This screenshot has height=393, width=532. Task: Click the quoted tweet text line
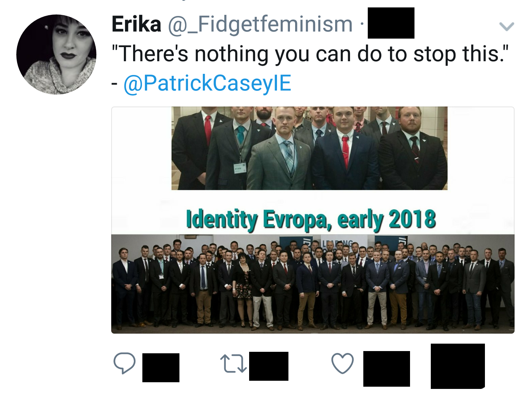pyautogui.click(x=310, y=54)
